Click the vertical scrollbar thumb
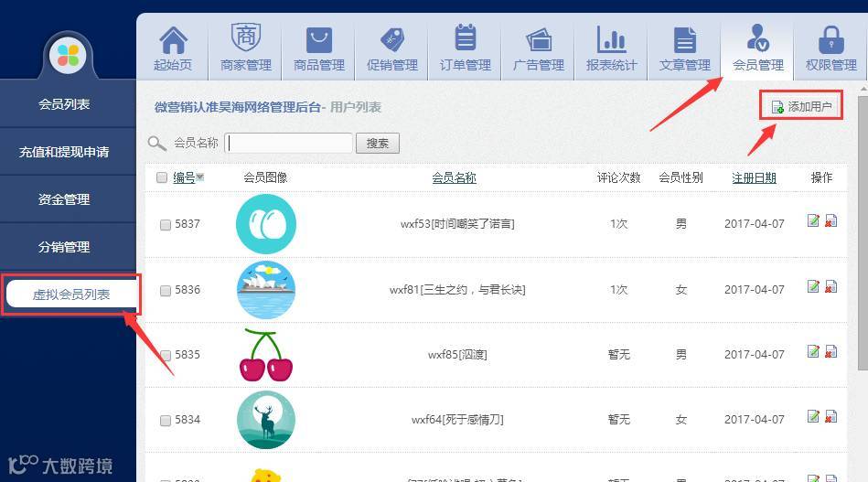This screenshot has width=868, height=482. pos(863,232)
